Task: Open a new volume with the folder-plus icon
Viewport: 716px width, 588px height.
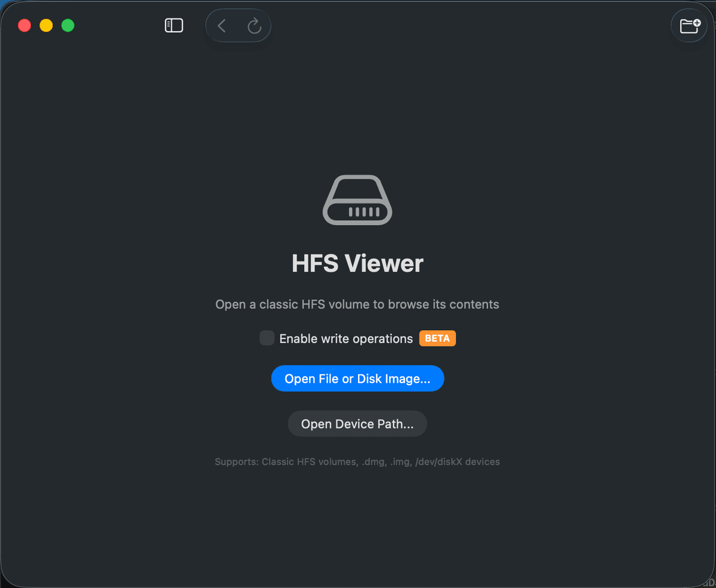Action: pos(689,25)
